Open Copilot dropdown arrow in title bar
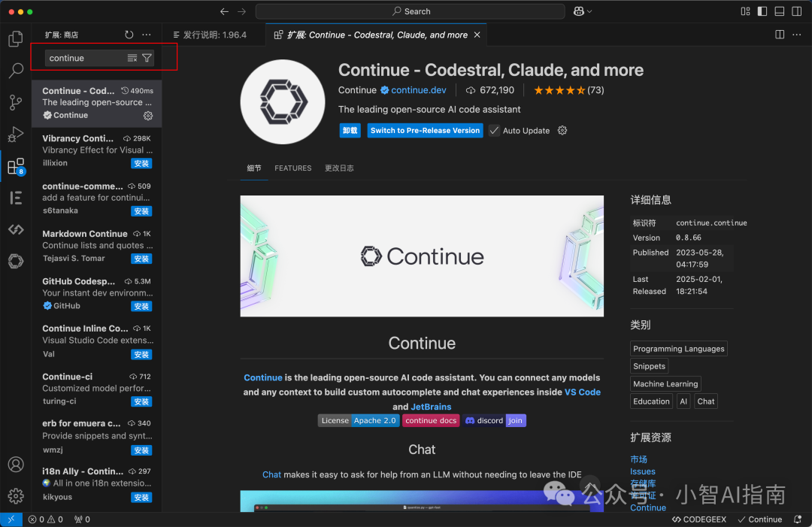Screen dimensions: 812x527 pos(589,12)
